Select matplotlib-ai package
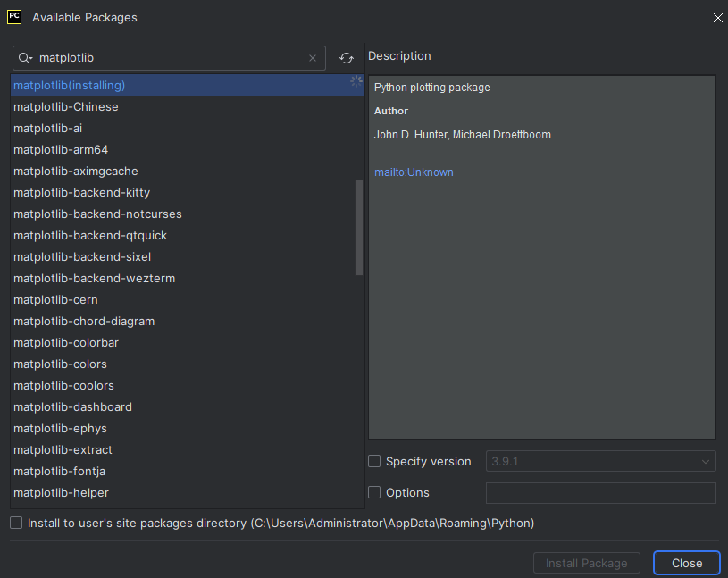Viewport: 728px width, 578px height. click(x=187, y=128)
